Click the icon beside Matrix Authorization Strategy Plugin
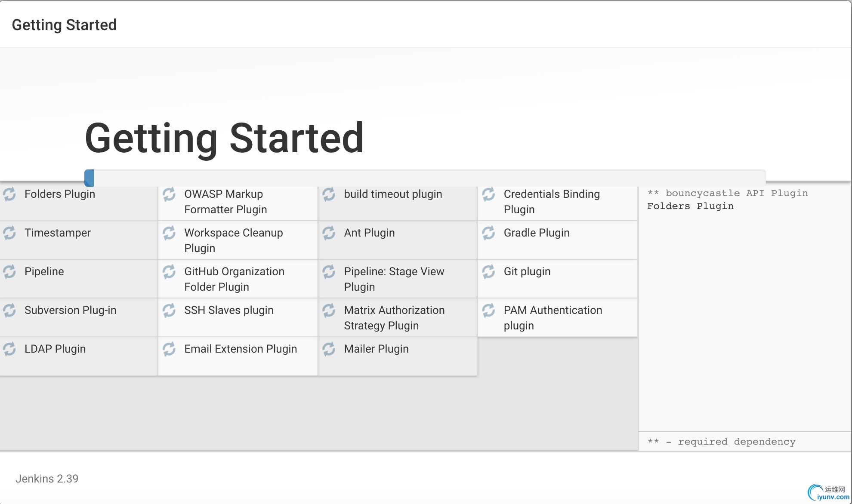852x504 pixels. point(329,310)
